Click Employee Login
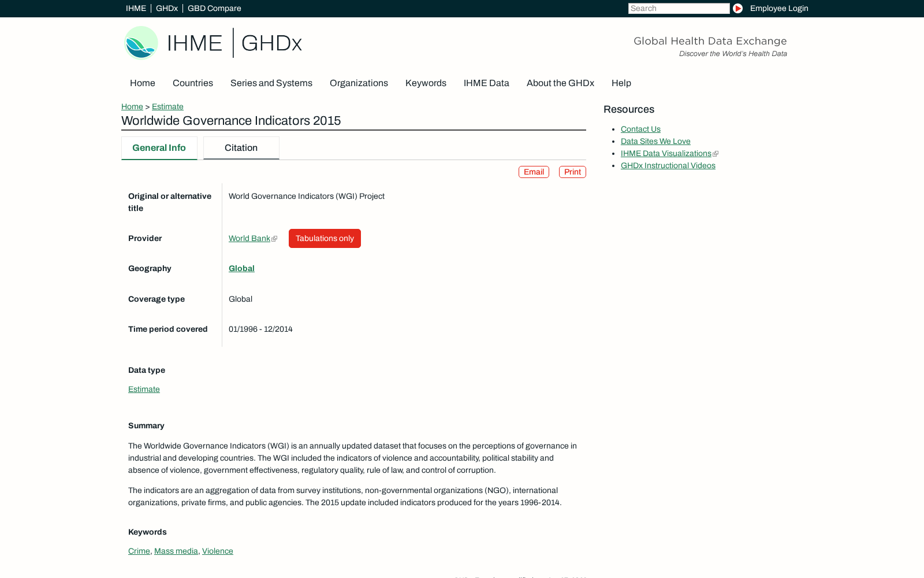The width and height of the screenshot is (924, 578). [x=779, y=8]
